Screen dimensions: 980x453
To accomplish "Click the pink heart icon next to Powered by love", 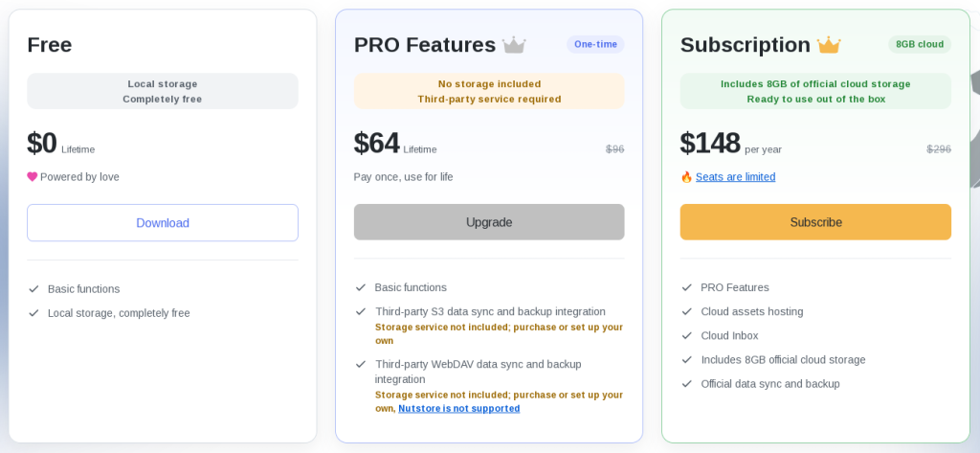I will pyautogui.click(x=33, y=176).
